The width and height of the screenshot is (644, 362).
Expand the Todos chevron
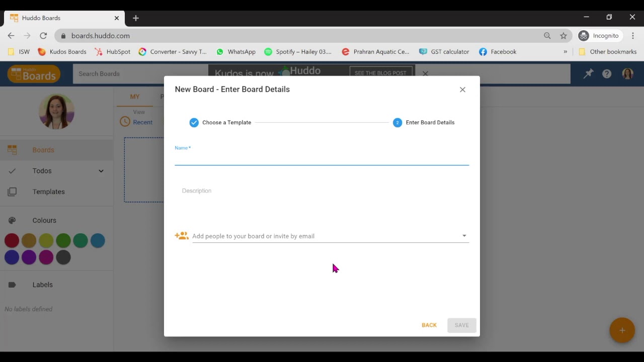click(101, 171)
